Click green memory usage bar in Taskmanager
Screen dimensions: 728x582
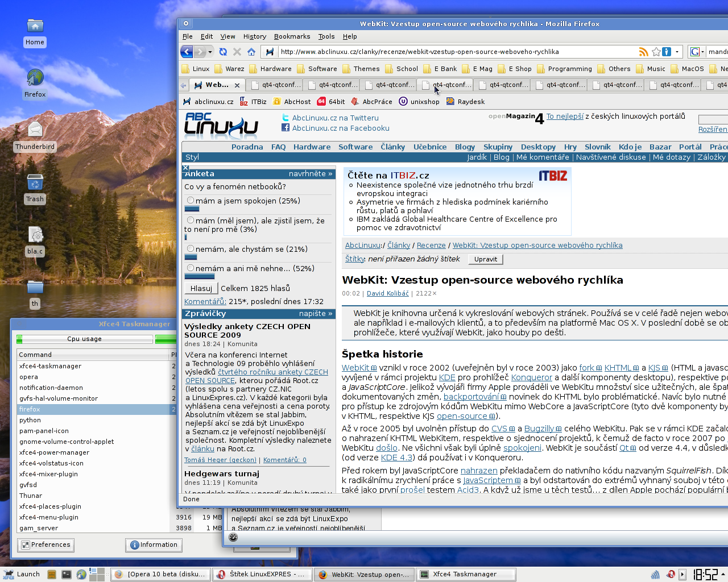(166, 339)
